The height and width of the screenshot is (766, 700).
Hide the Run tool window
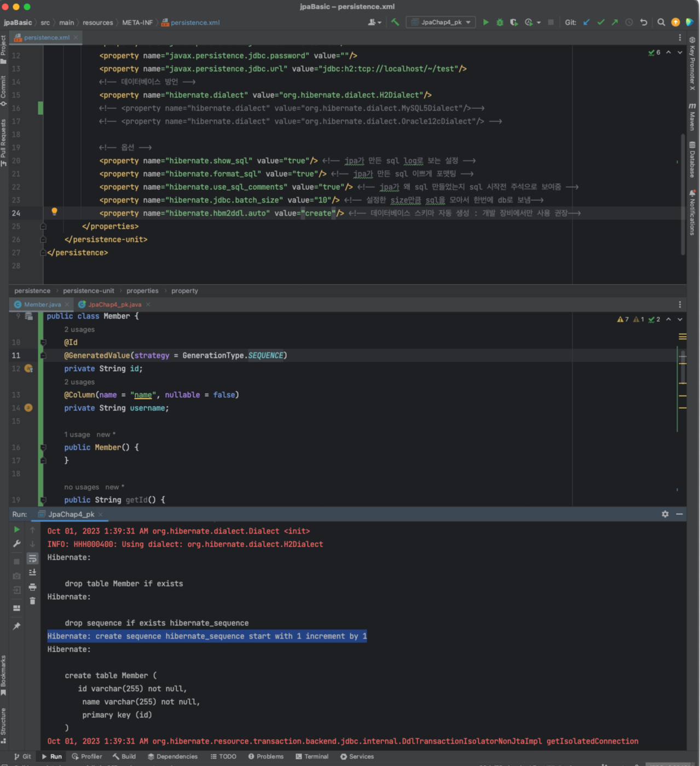(x=679, y=514)
